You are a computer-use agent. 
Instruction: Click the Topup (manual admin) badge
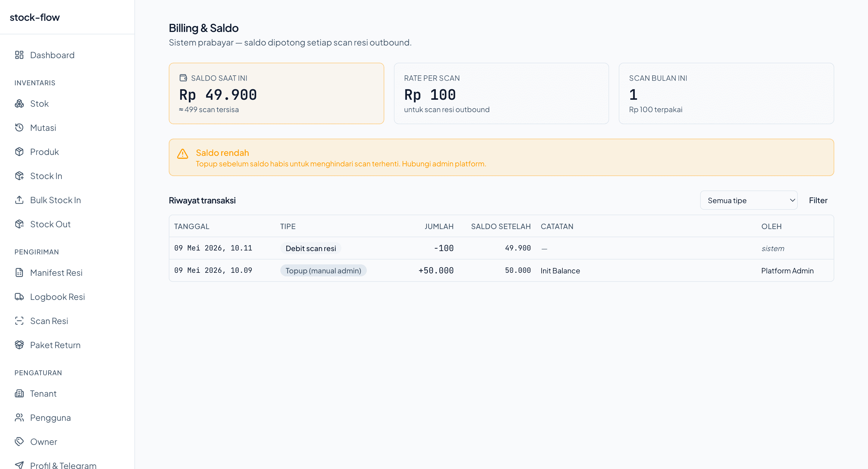tap(323, 271)
